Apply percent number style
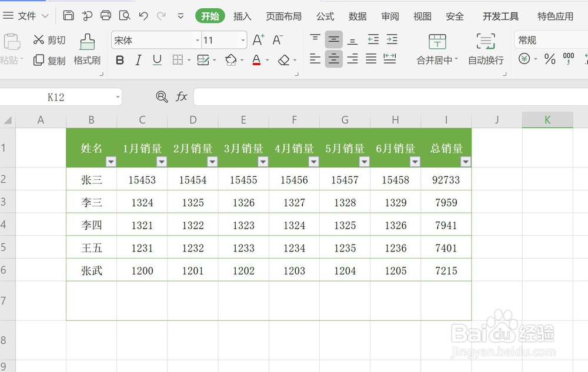 point(550,59)
